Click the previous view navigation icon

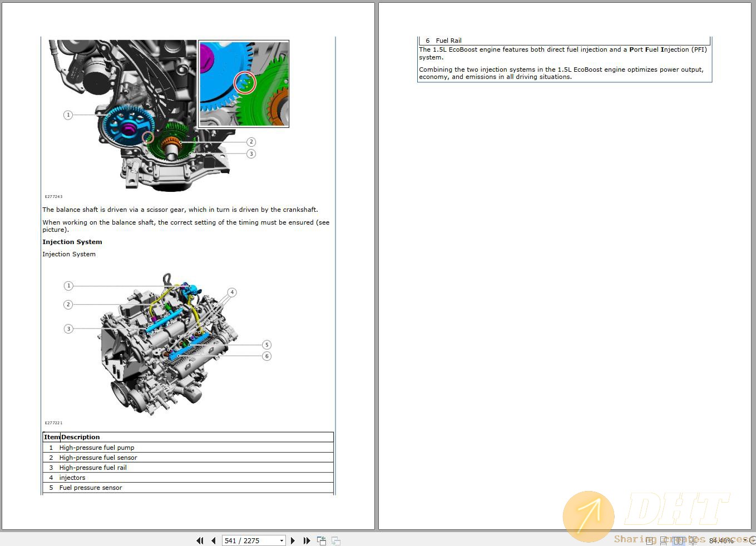click(x=322, y=540)
